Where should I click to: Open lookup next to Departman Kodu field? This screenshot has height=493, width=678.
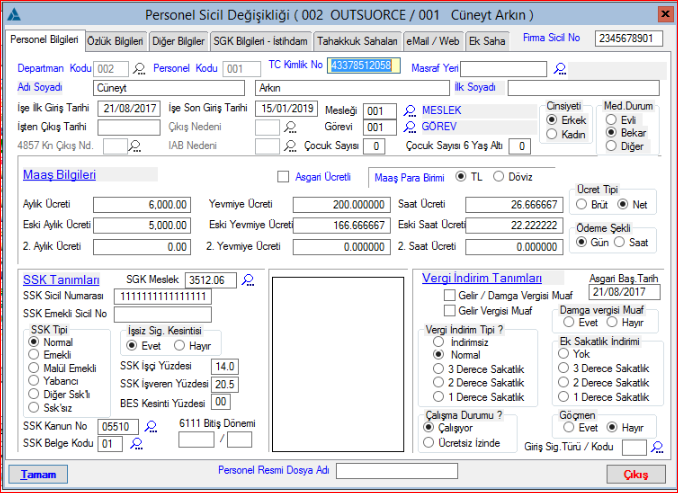pyautogui.click(x=139, y=69)
